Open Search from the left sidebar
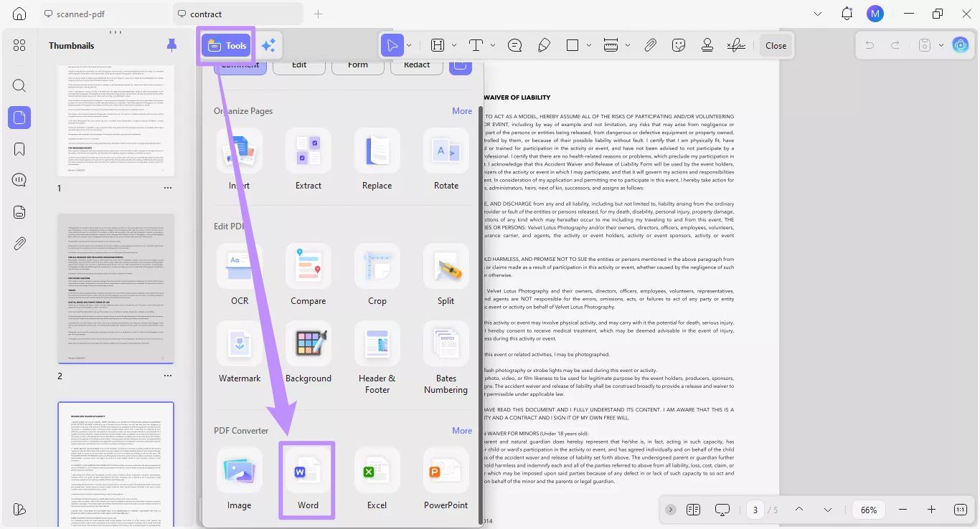Image resolution: width=980 pixels, height=529 pixels. [19, 85]
